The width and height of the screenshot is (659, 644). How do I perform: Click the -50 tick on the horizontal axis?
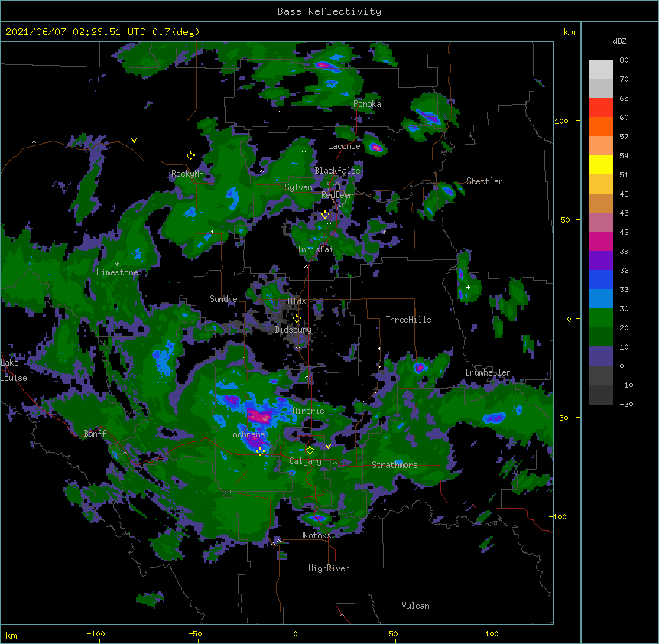[x=195, y=634]
